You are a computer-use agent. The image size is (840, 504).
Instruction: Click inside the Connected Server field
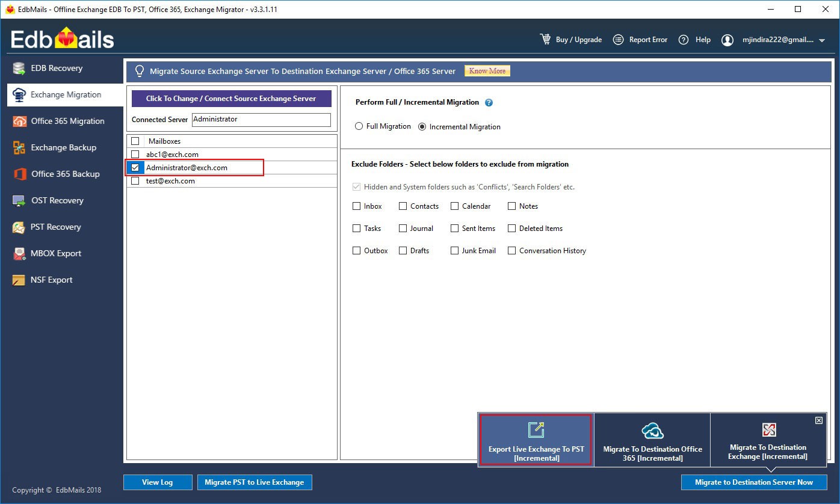pos(261,120)
